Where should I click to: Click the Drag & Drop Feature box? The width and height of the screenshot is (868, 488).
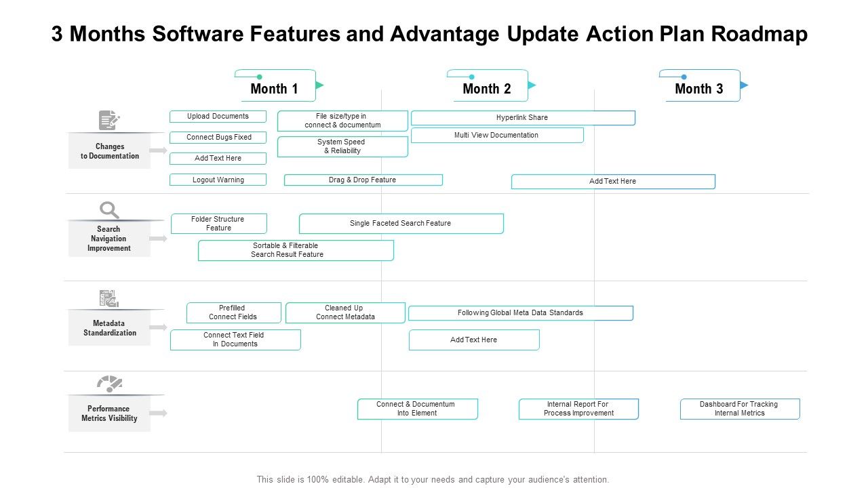[363, 180]
